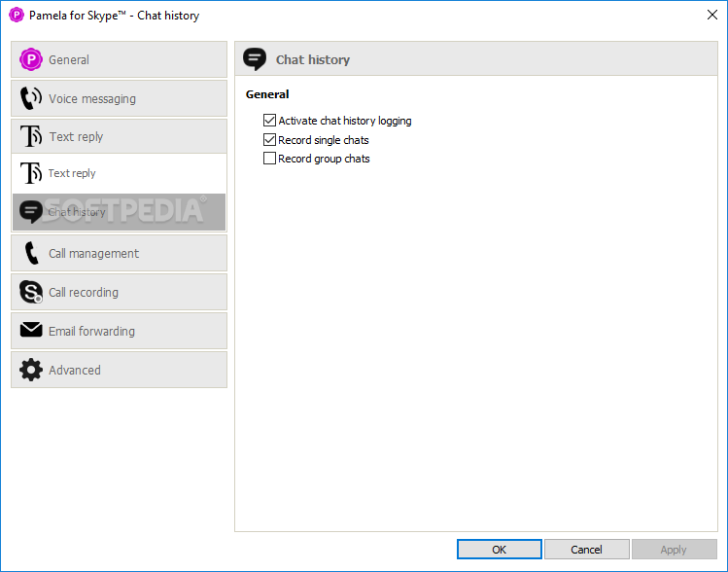
Task: Switch to the Voice messaging tab
Action: click(x=119, y=98)
